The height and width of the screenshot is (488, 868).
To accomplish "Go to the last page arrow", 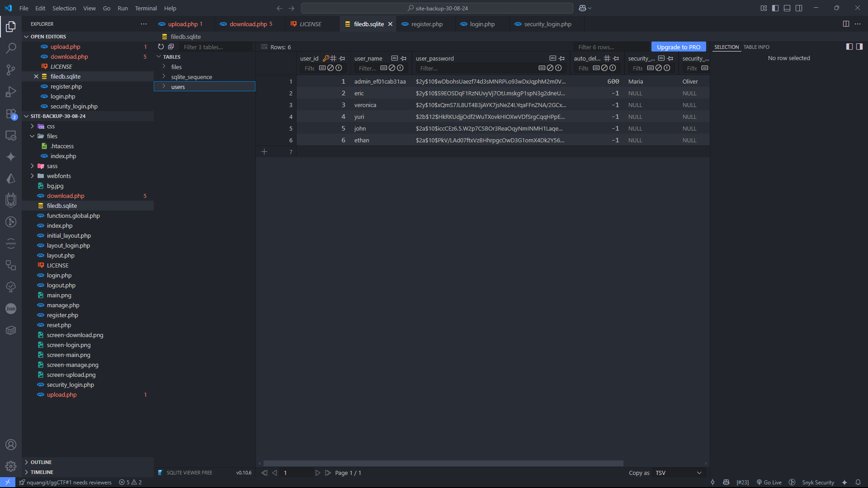I will [x=328, y=473].
